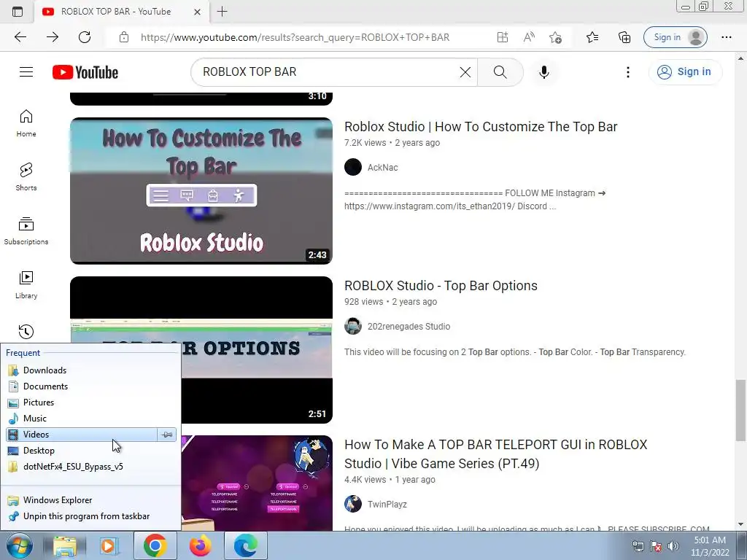Clear the search box with X icon
The width and height of the screenshot is (747, 560).
click(465, 72)
